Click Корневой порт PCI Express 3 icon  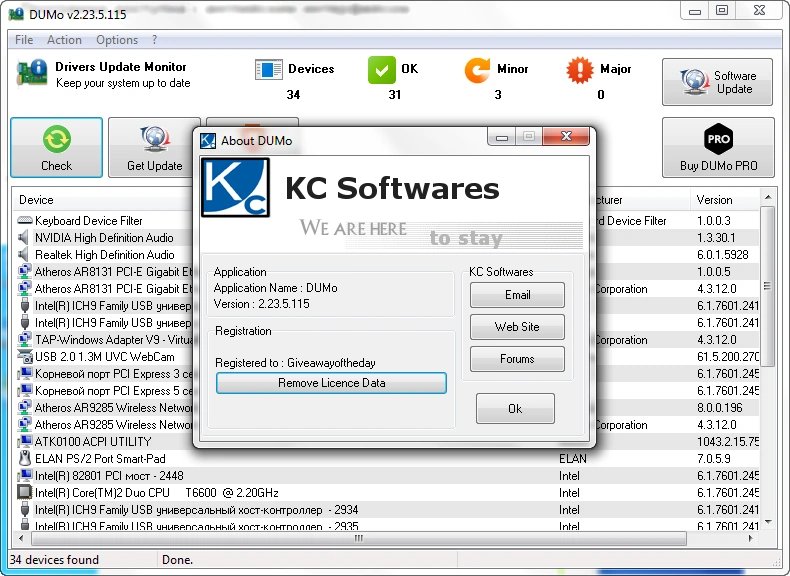tap(25, 374)
